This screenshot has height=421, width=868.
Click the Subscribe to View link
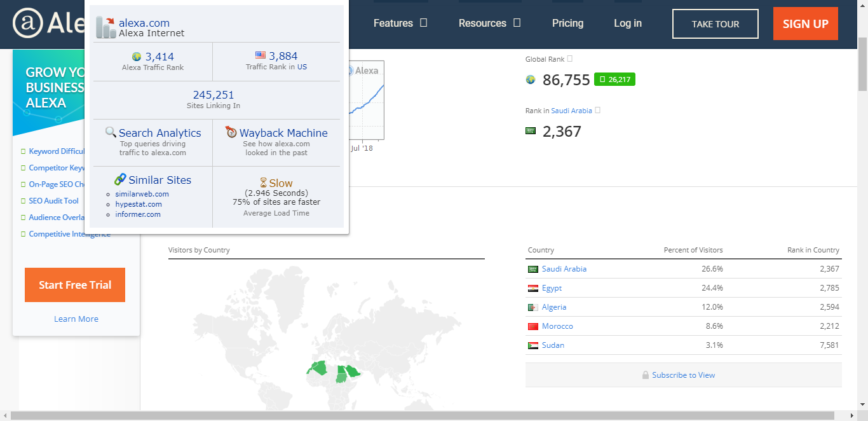[x=684, y=375]
